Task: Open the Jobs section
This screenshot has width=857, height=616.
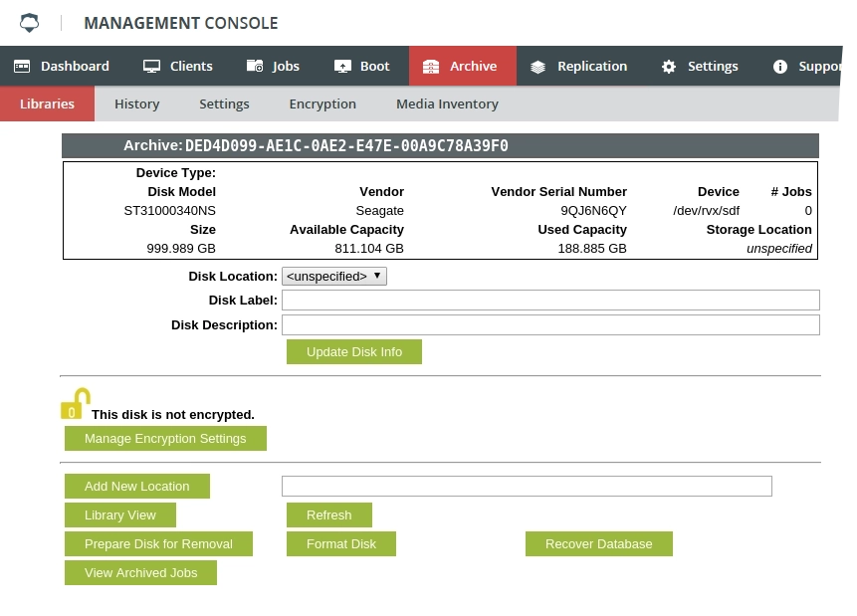Action: (x=273, y=66)
